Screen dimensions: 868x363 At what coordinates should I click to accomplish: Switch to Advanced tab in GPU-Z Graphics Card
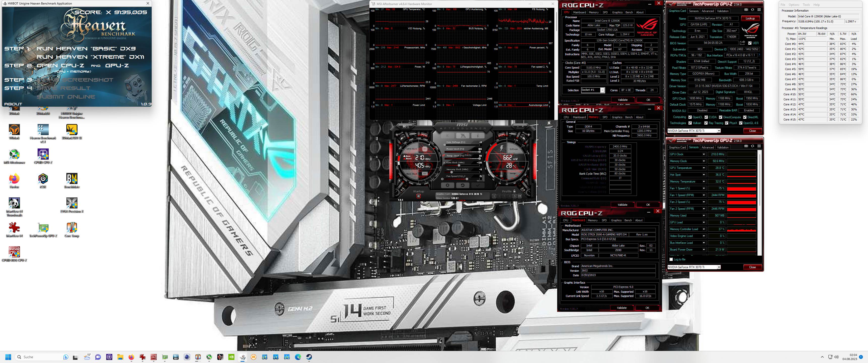click(708, 11)
